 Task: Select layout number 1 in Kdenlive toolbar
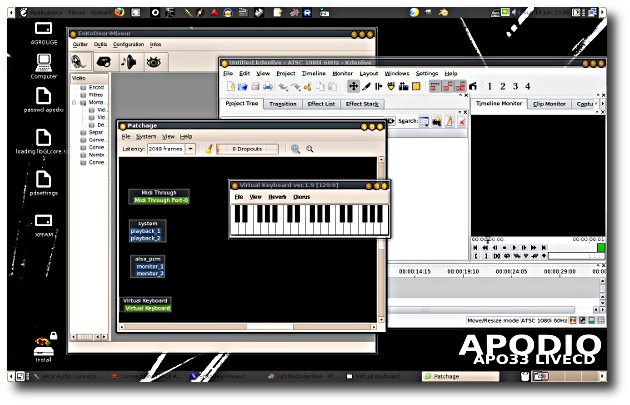click(489, 86)
